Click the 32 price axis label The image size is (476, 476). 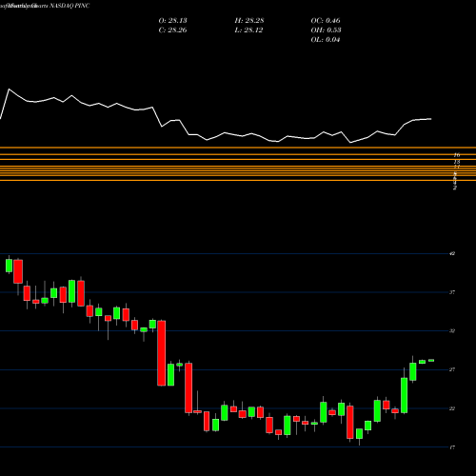click(452, 331)
